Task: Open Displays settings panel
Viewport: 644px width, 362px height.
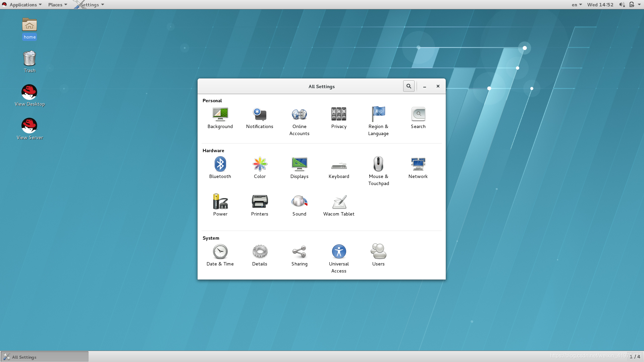Action: 299,167
